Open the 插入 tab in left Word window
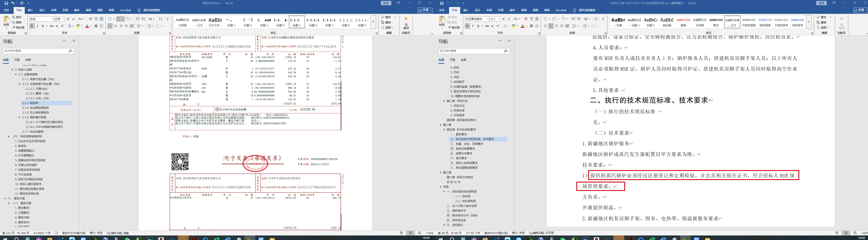The width and height of the screenshot is (868, 240). (x=30, y=10)
